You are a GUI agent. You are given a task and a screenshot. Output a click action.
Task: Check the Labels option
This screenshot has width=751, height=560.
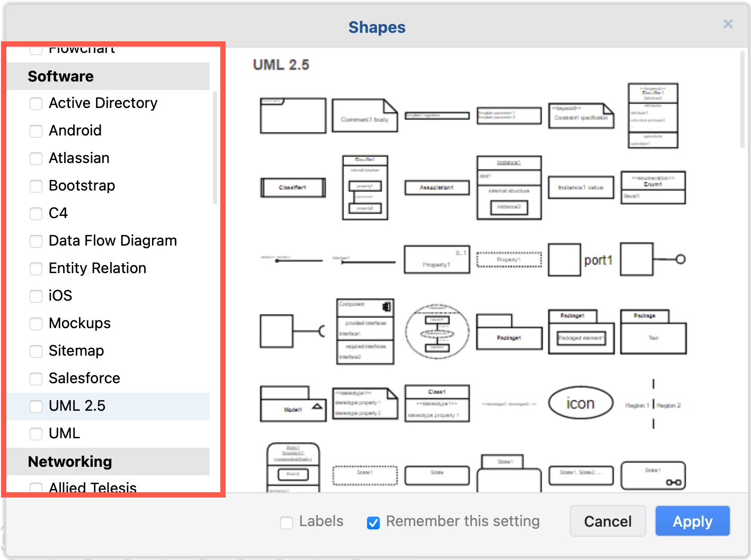pyautogui.click(x=286, y=522)
